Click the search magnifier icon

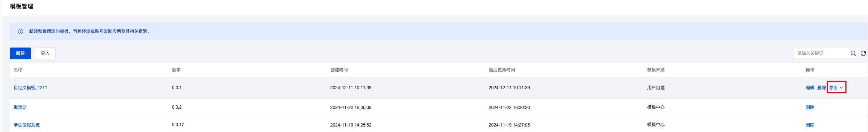click(853, 53)
